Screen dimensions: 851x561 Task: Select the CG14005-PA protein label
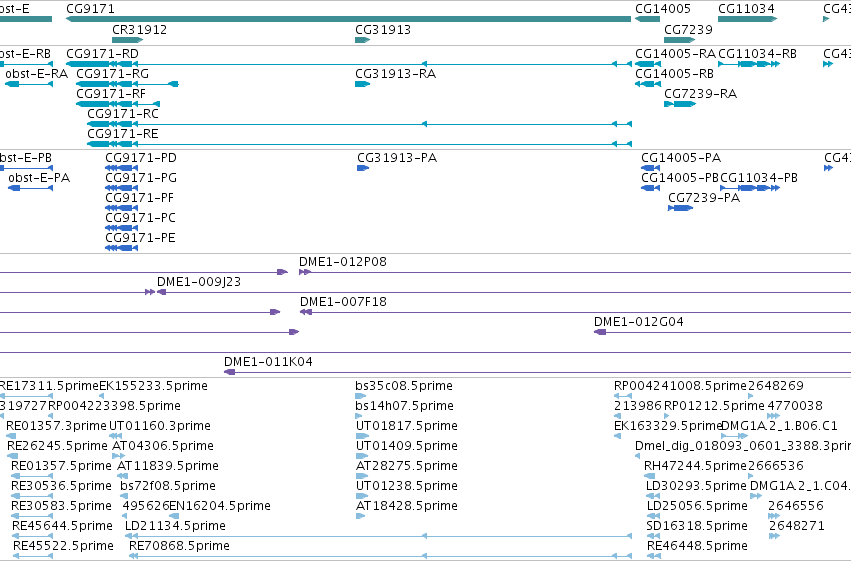[681, 158]
